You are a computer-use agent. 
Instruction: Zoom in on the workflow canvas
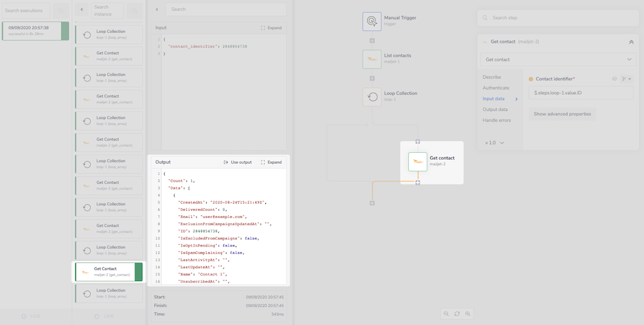(468, 314)
